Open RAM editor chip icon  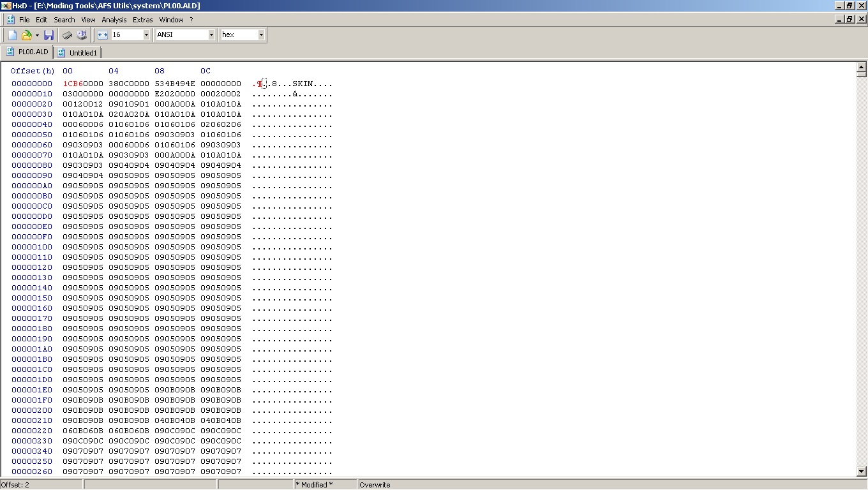tap(67, 35)
